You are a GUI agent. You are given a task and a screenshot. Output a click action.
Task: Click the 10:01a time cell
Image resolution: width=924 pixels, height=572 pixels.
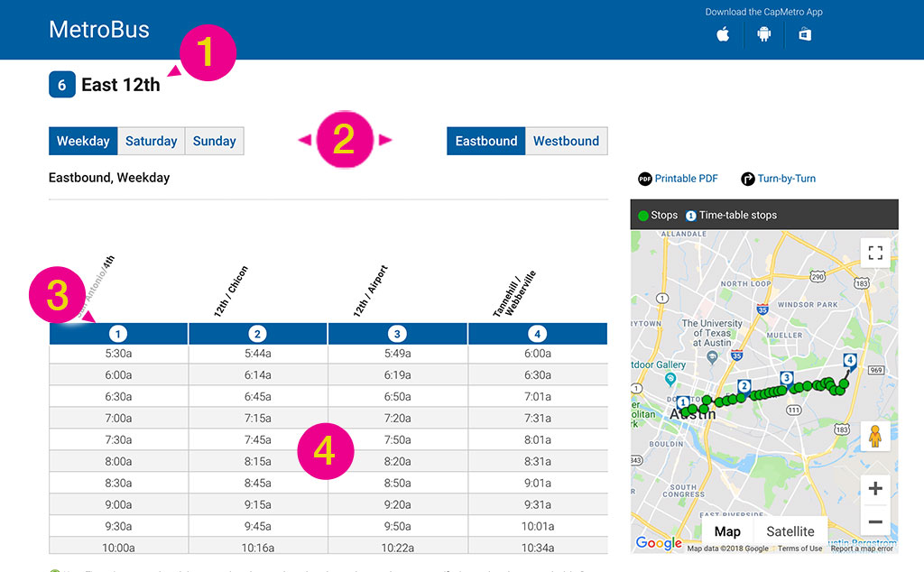538,526
